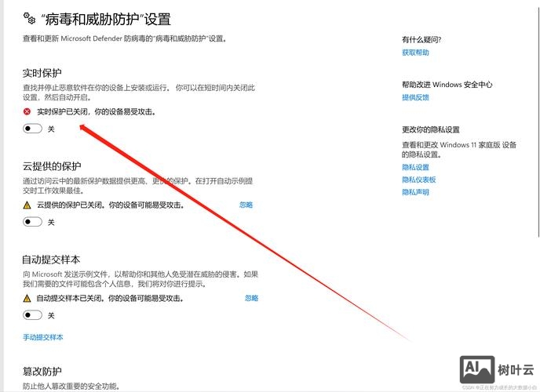Click the warning icon beside 云提供的保护已关闭
The height and width of the screenshot is (392, 540).
coord(27,205)
